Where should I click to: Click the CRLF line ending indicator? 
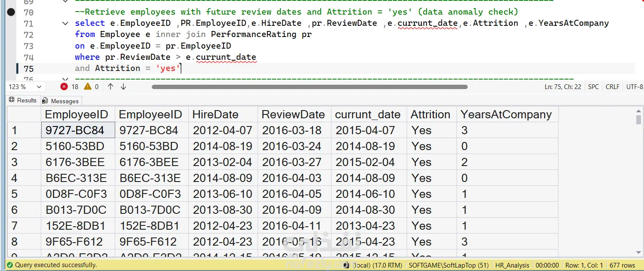coord(612,86)
